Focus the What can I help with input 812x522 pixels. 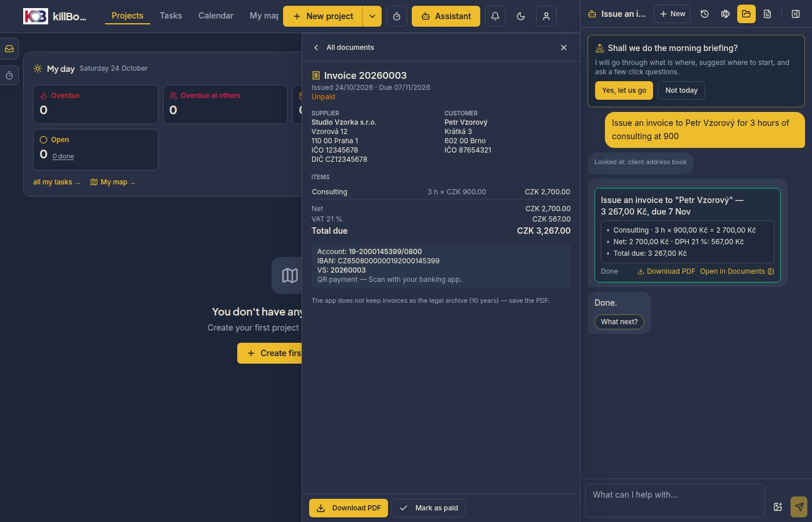pyautogui.click(x=675, y=501)
